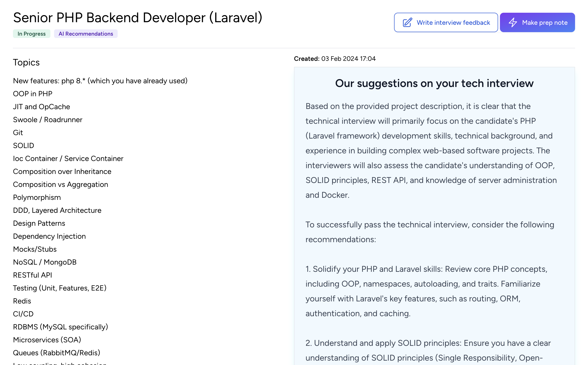Open the Swoole / Roadrunner topic

[48, 119]
